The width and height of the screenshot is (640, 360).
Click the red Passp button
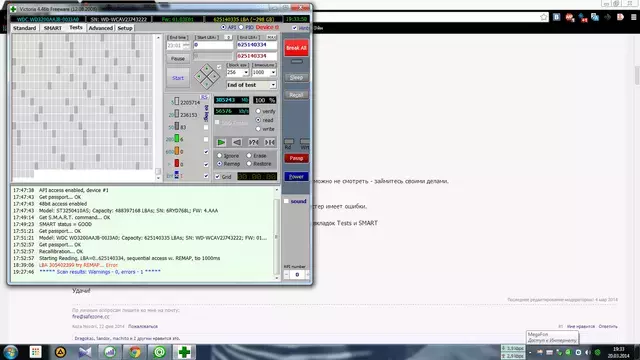[296, 158]
